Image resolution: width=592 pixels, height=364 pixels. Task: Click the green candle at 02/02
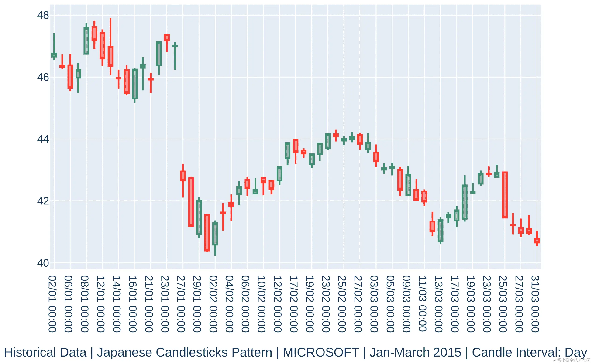click(x=215, y=234)
